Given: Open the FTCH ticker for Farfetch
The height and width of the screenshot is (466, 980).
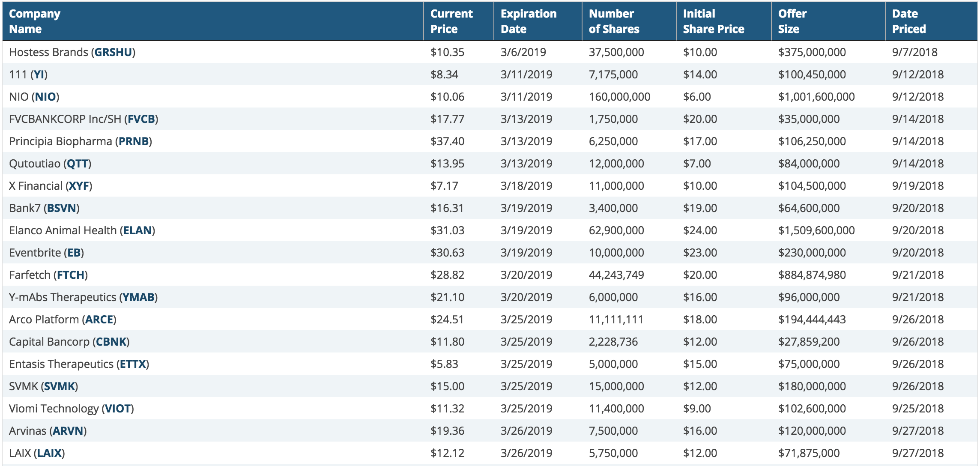Looking at the screenshot, I should click(x=71, y=275).
